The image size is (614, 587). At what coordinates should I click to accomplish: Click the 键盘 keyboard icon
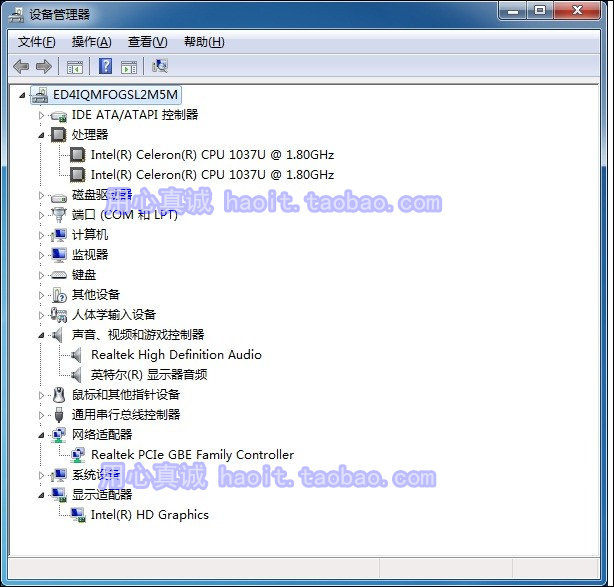pos(59,275)
